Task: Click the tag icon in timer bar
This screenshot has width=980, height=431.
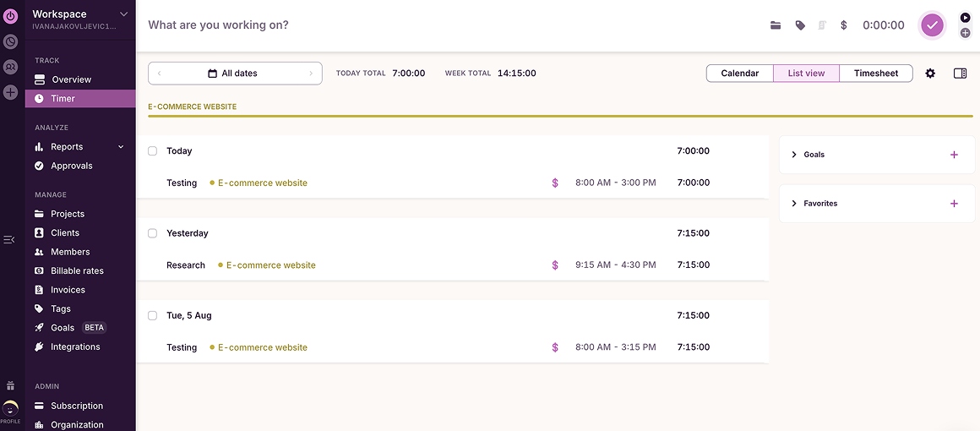Action: [x=800, y=25]
